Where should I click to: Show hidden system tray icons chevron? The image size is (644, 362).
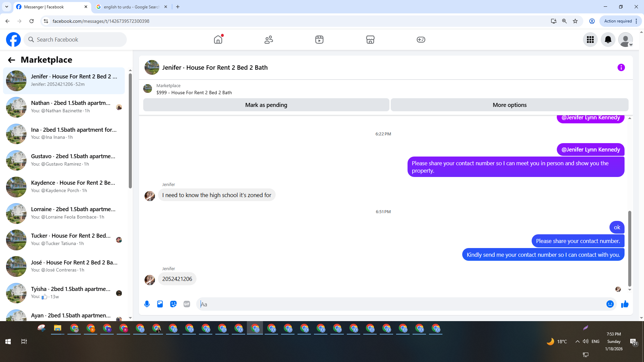[577, 342]
